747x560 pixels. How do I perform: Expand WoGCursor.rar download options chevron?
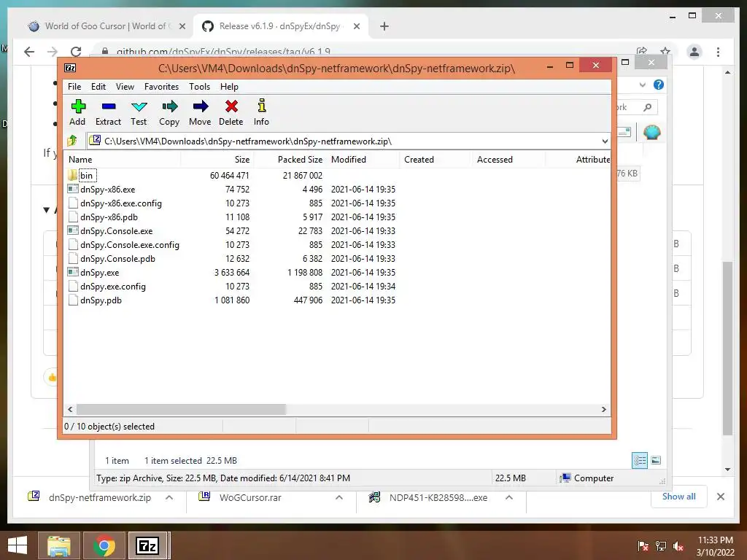(339, 497)
